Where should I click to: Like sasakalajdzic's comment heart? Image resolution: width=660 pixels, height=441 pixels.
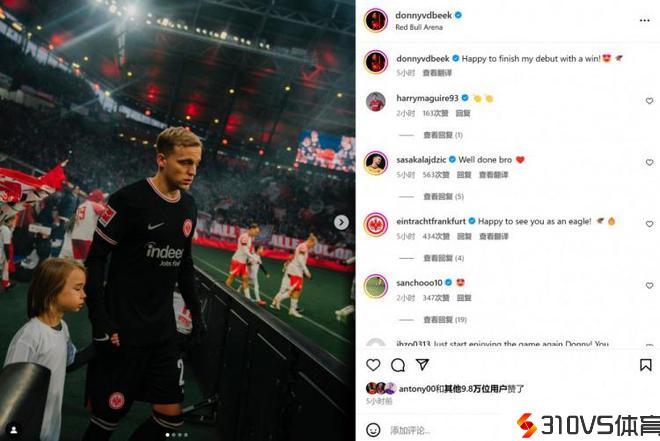click(649, 162)
